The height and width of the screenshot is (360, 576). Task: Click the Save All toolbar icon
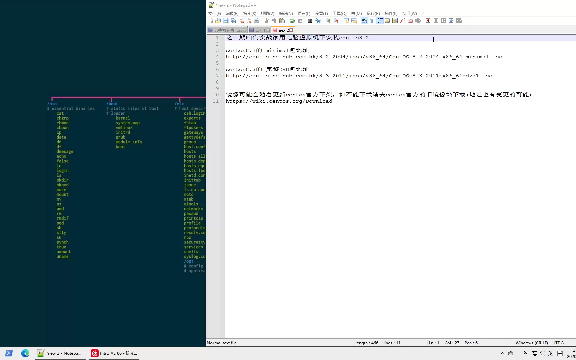click(x=234, y=21)
